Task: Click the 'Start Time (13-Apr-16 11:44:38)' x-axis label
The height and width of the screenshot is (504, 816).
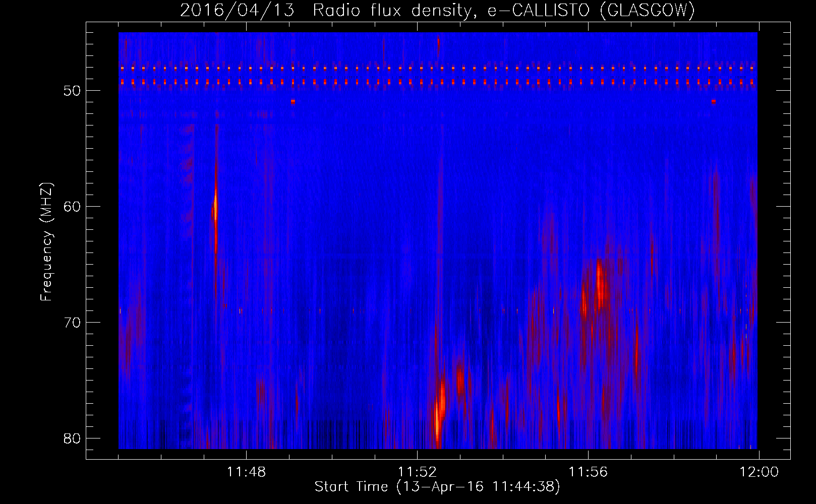Action: click(x=437, y=487)
